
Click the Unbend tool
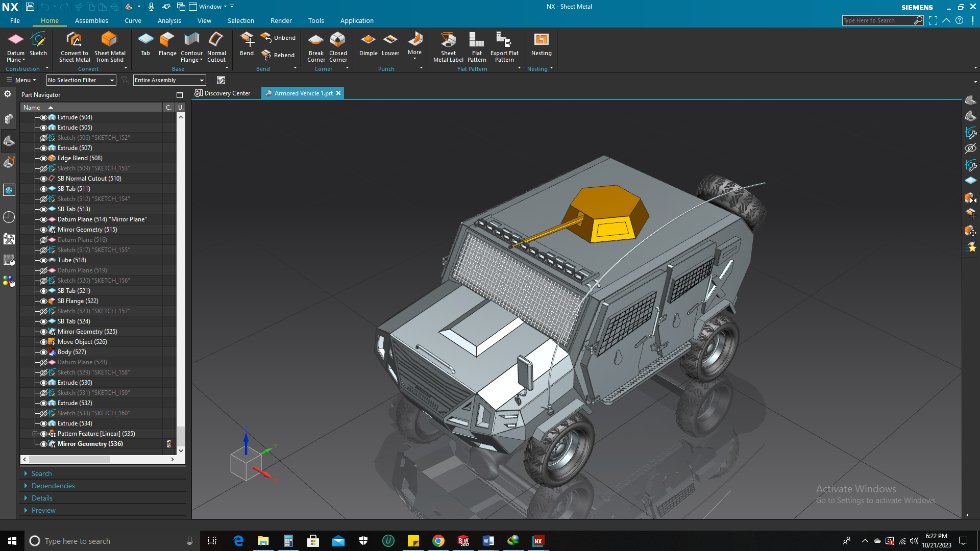pyautogui.click(x=278, y=38)
